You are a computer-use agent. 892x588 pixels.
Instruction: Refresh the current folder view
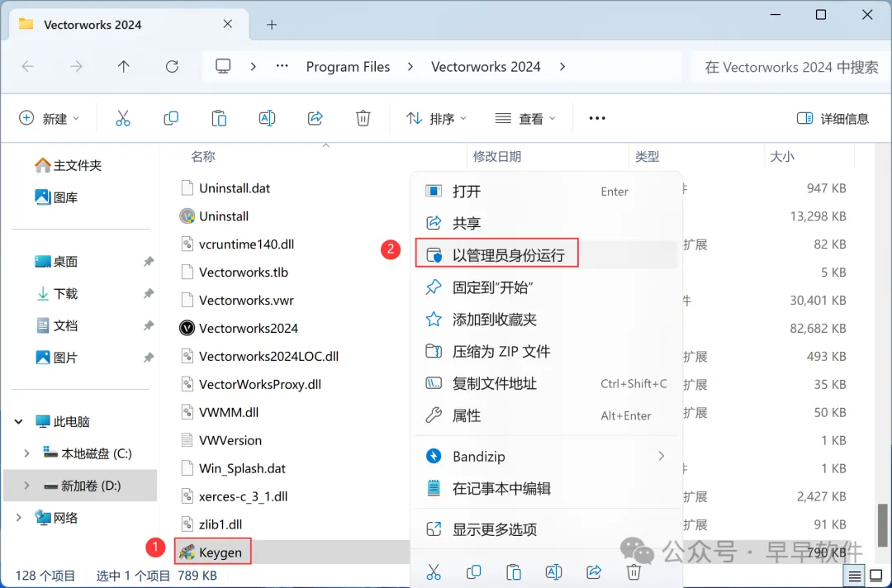[x=172, y=67]
